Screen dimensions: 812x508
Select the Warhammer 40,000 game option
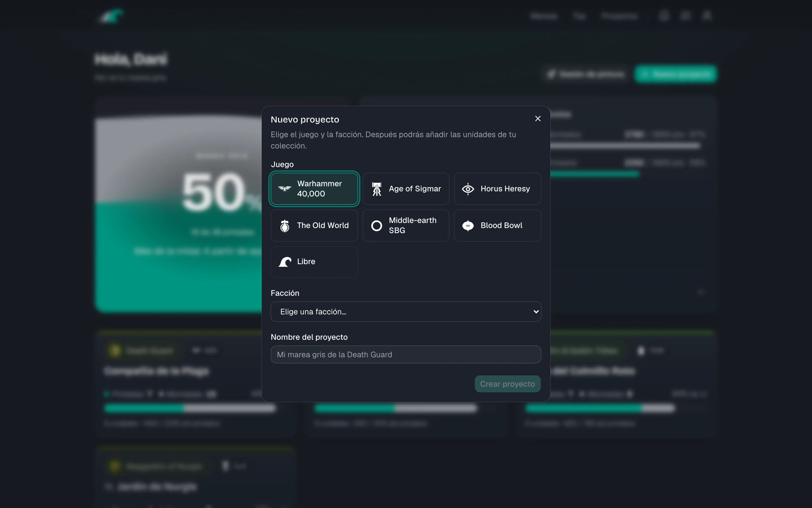point(314,189)
